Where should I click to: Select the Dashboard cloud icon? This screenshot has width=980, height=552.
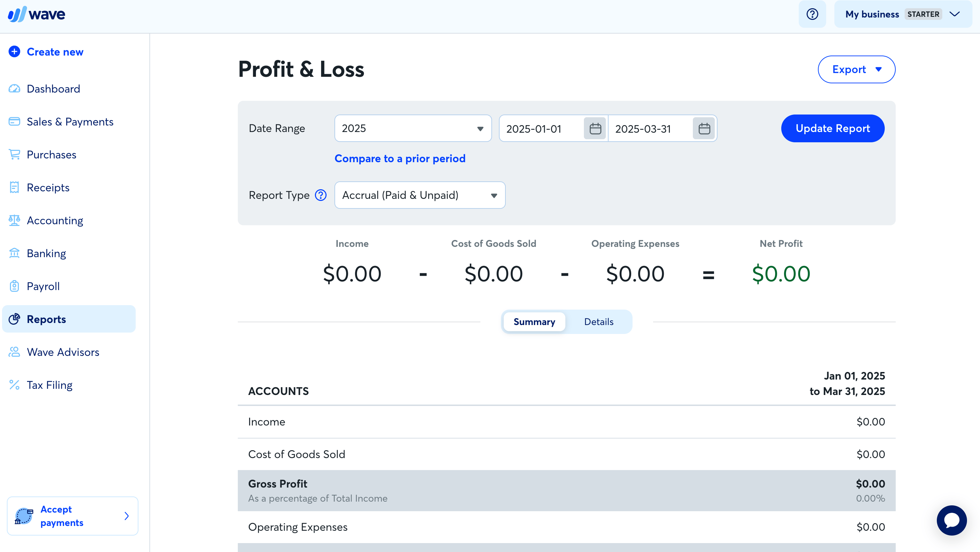coord(14,89)
